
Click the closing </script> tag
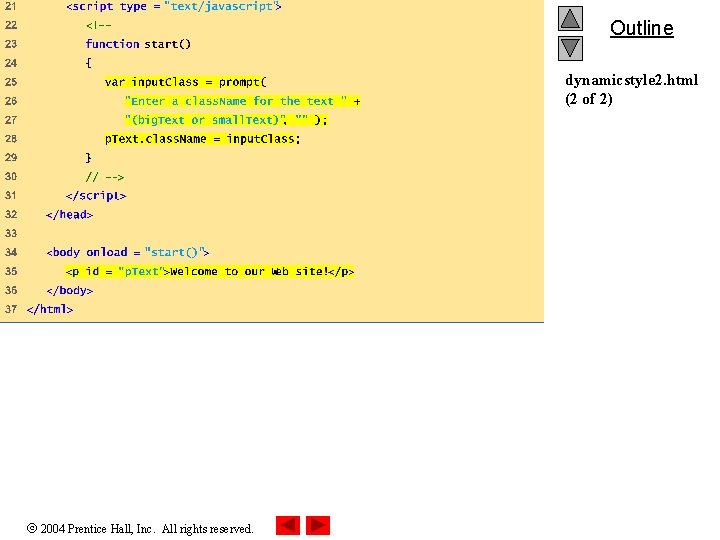tap(96, 196)
